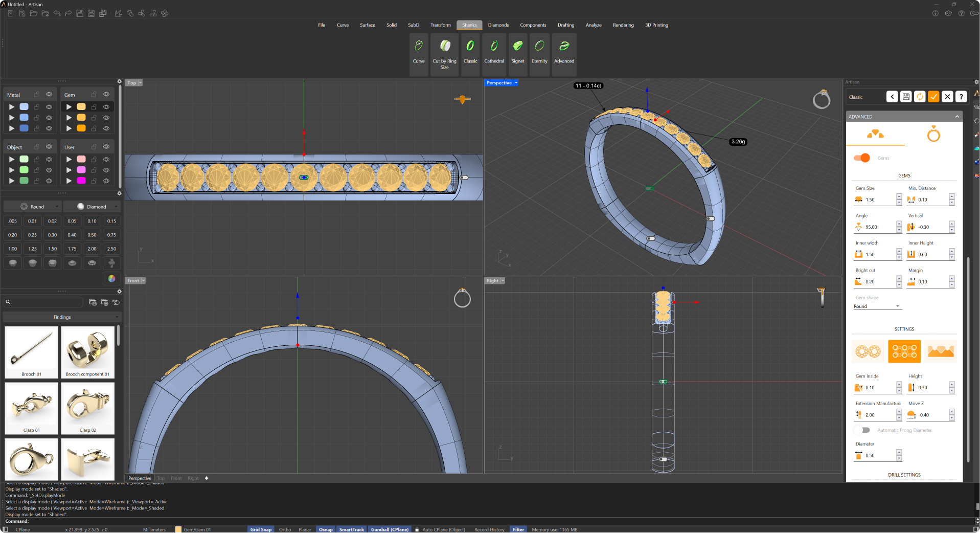
Task: Expand the Findings category dropdown
Action: (62, 317)
